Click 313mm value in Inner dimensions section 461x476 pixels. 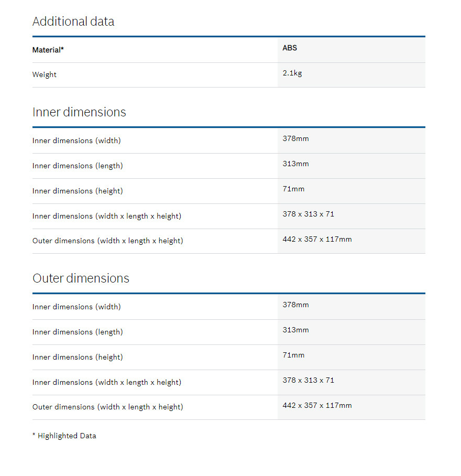(295, 164)
